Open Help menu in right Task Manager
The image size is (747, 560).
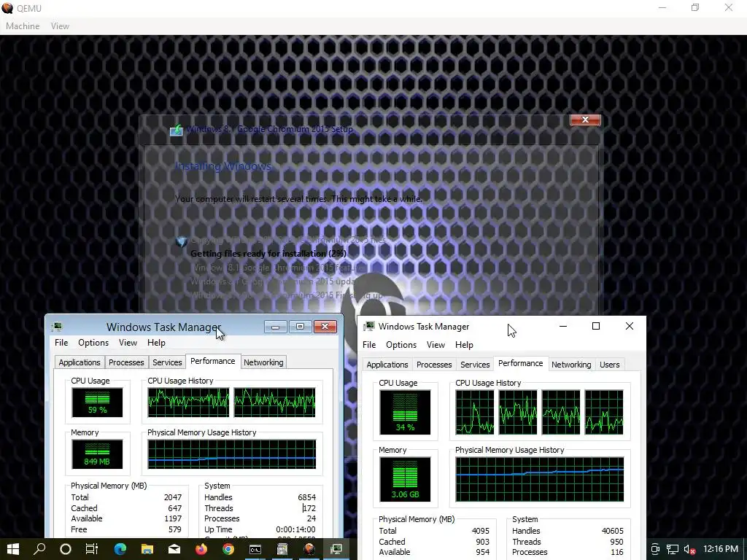click(x=464, y=345)
